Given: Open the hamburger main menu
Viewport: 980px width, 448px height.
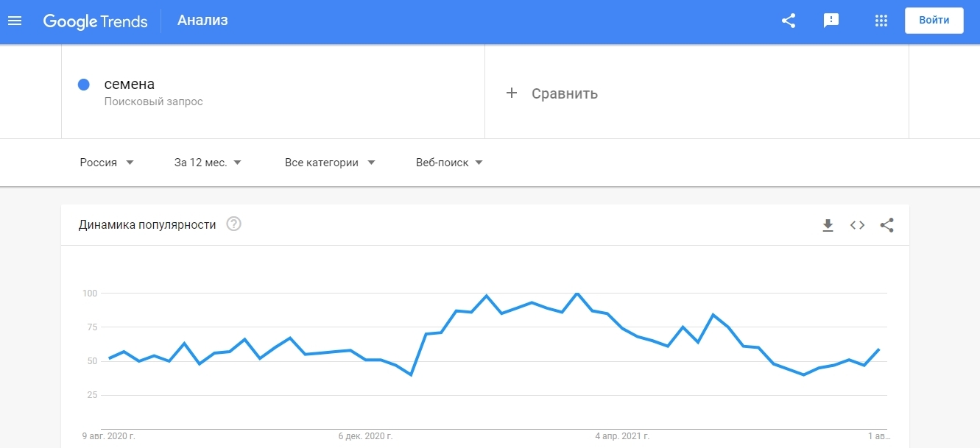Looking at the screenshot, I should (x=15, y=21).
